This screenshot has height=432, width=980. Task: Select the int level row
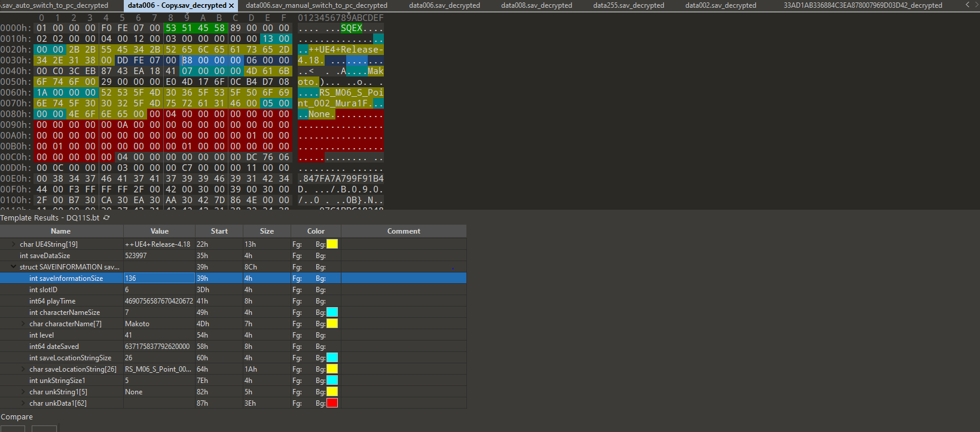233,335
